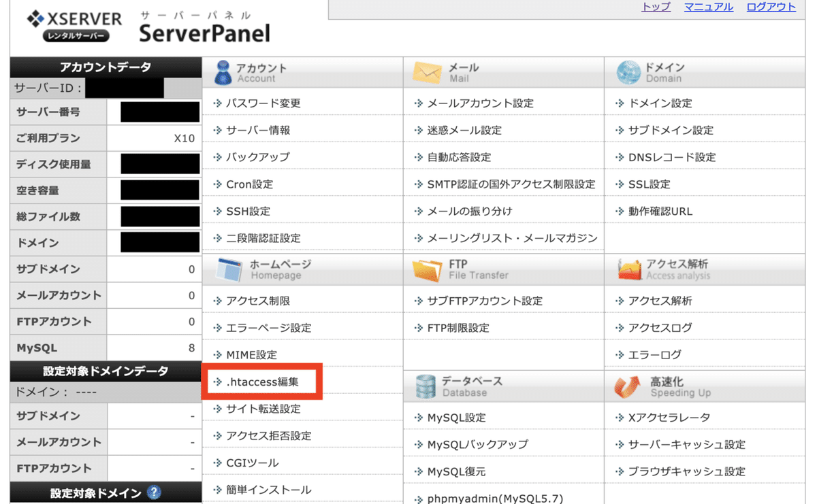Open メーリングリスト・メールマガジン

(512, 239)
